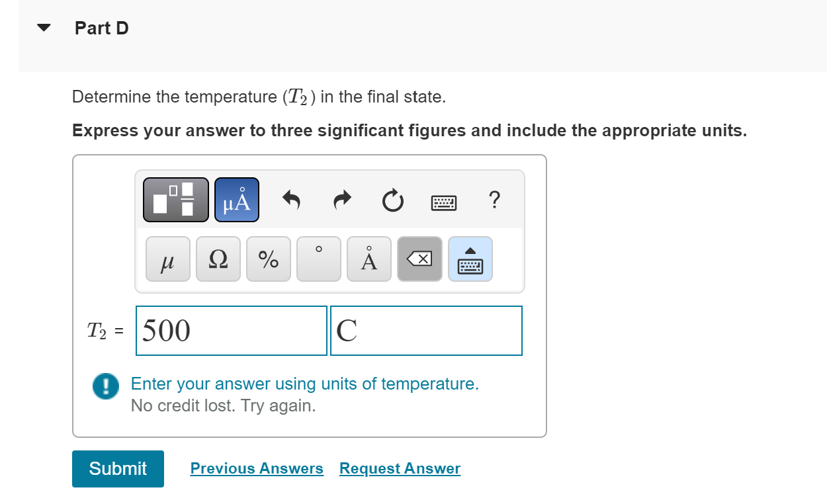Viewport: 827px width, 504px height.
Task: Insert the % symbol
Action: [268, 259]
